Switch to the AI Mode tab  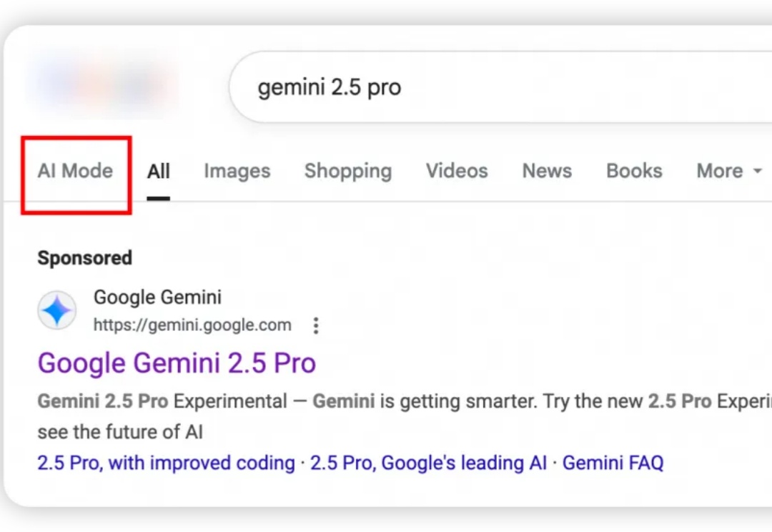[75, 171]
